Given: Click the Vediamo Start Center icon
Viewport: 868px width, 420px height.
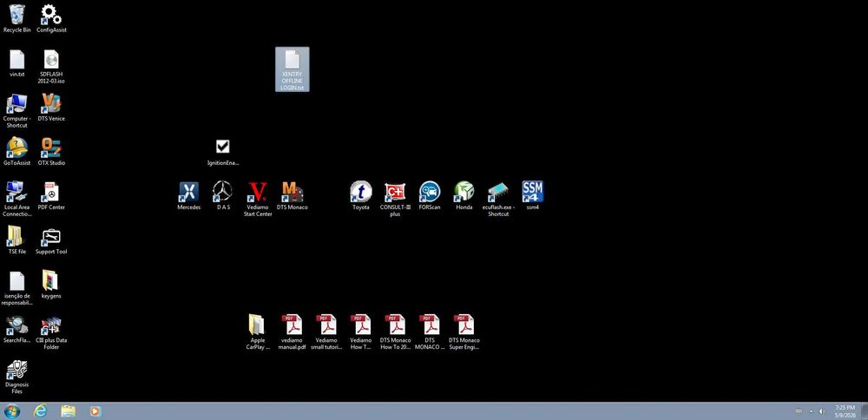Looking at the screenshot, I should tap(258, 192).
